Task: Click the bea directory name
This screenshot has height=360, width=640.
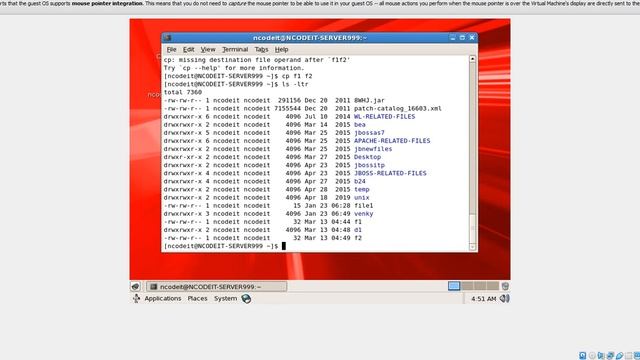Action: 360,124
